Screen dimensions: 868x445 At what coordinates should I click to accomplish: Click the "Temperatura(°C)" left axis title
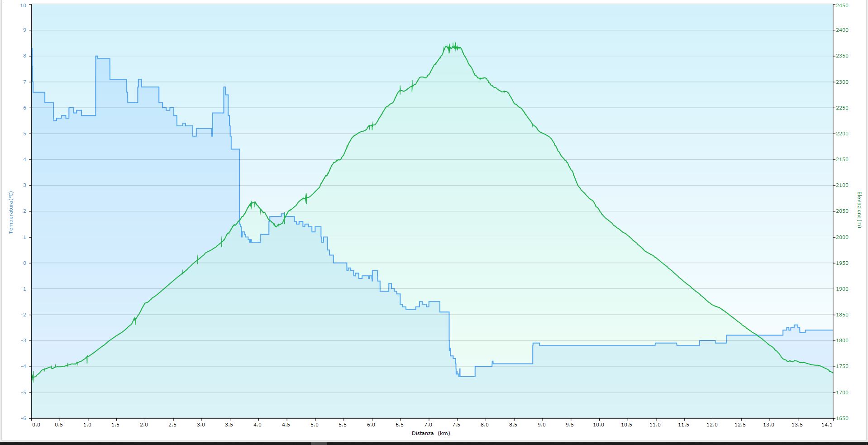point(11,212)
